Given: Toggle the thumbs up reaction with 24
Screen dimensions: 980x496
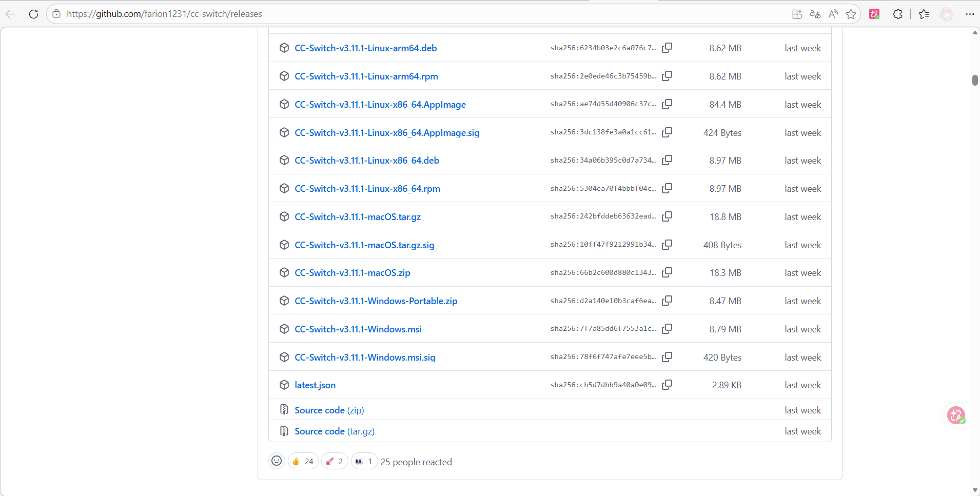Looking at the screenshot, I should coord(303,461).
